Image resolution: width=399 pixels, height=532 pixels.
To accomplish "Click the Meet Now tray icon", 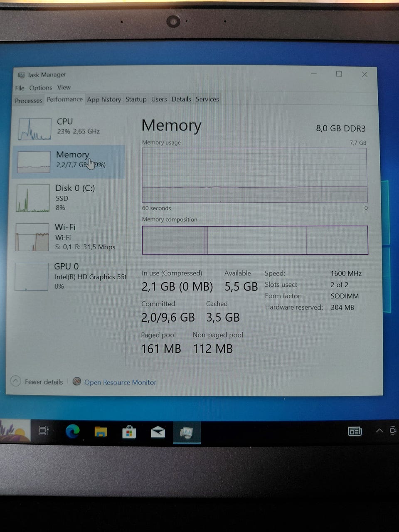I will coord(393,431).
